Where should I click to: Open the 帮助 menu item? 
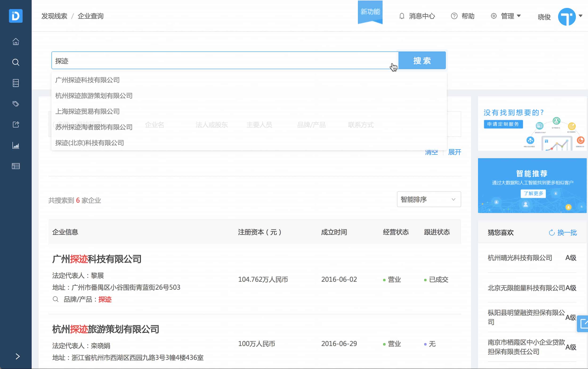468,16
